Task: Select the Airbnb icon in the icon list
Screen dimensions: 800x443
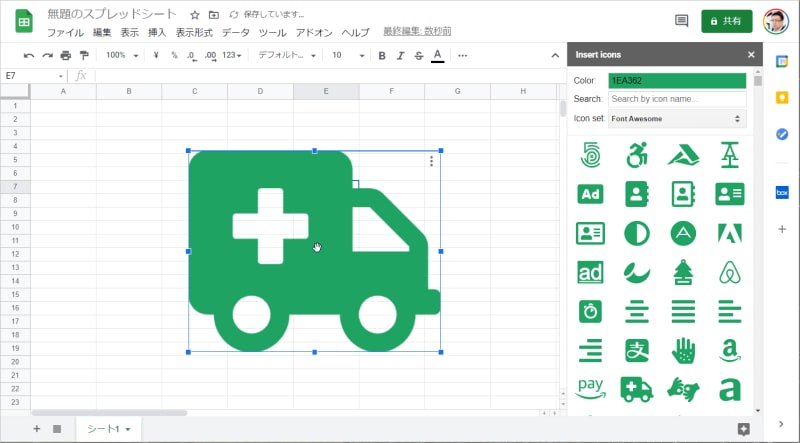Action: pyautogui.click(x=729, y=272)
